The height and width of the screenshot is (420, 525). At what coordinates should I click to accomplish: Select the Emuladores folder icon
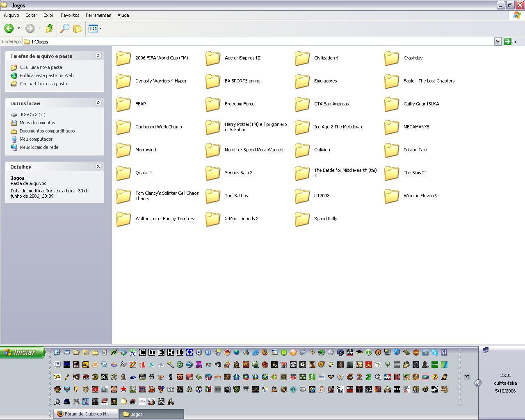[x=302, y=81]
